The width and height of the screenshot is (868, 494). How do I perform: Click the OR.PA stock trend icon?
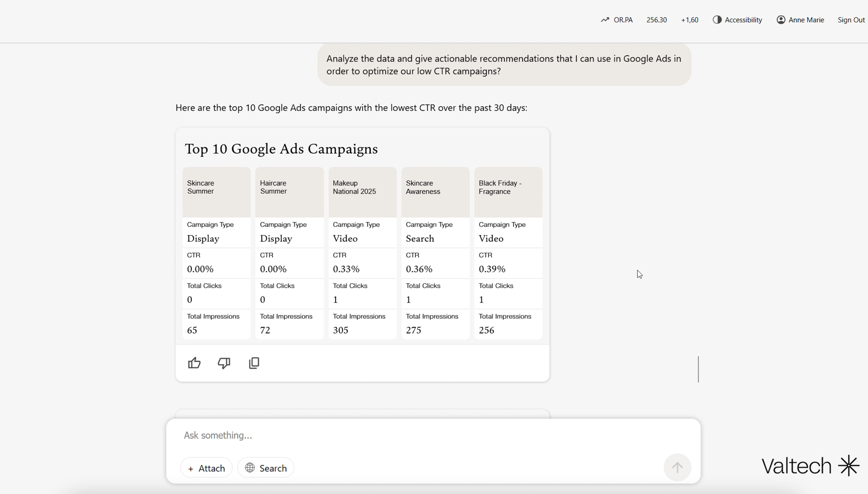point(605,20)
